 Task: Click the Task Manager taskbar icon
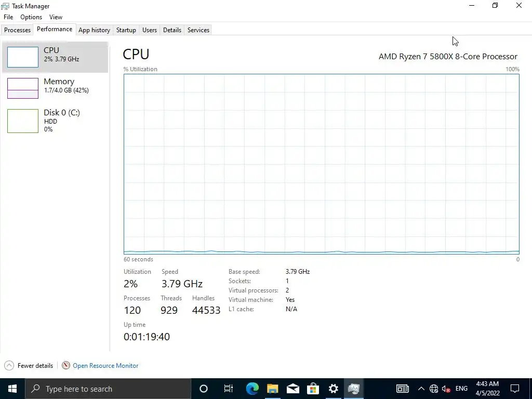click(x=353, y=389)
